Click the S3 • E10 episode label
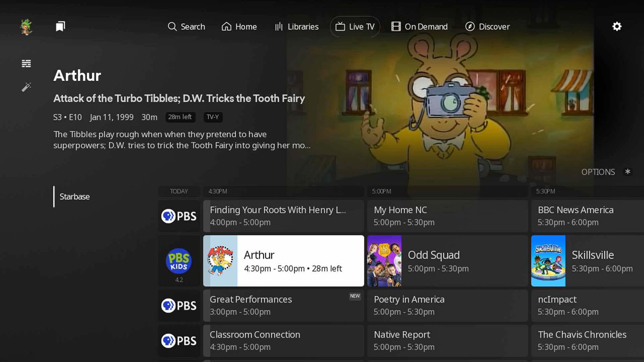This screenshot has height=362, width=644. coord(67,117)
